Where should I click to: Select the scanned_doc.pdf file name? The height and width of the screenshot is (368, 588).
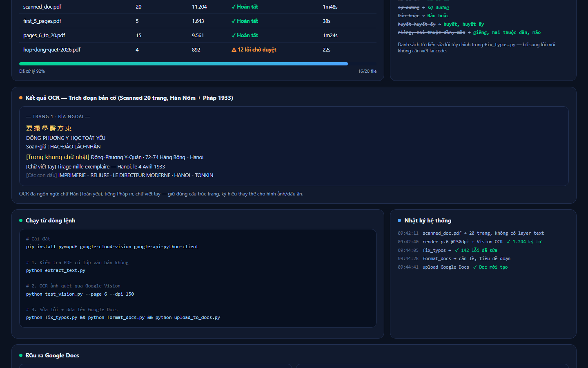click(x=42, y=7)
